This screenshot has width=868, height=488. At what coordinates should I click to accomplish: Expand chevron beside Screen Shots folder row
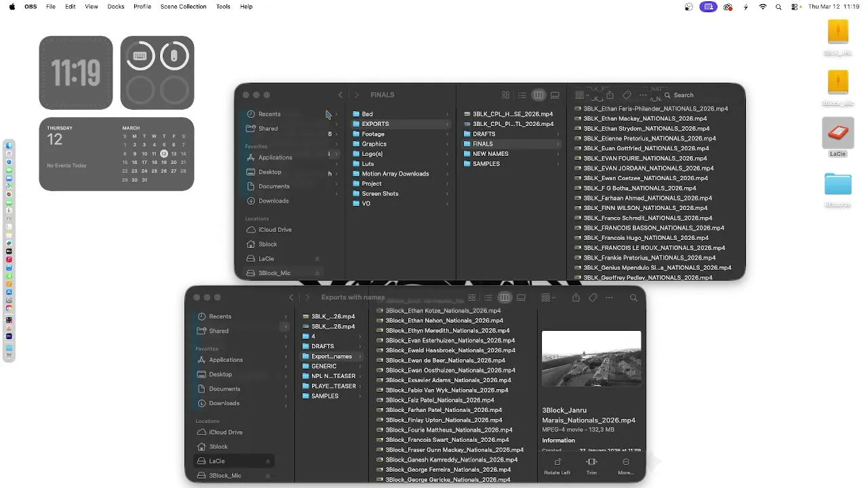click(x=446, y=194)
